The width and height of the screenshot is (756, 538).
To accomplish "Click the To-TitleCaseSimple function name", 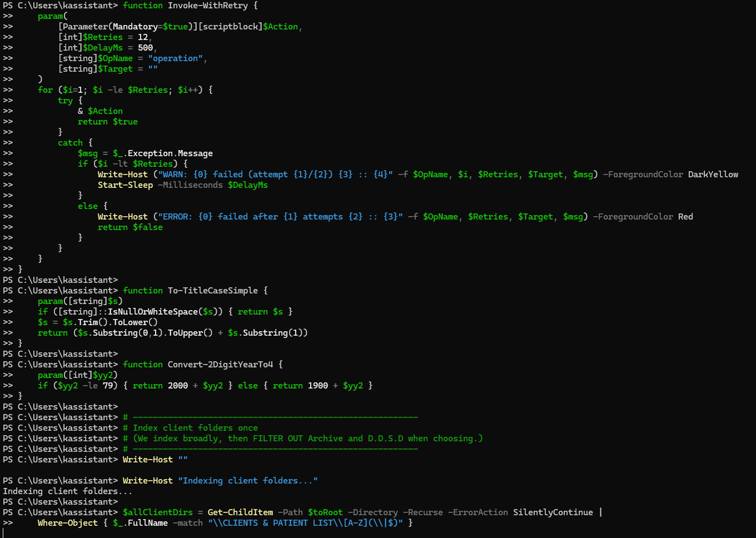I will coord(213,291).
